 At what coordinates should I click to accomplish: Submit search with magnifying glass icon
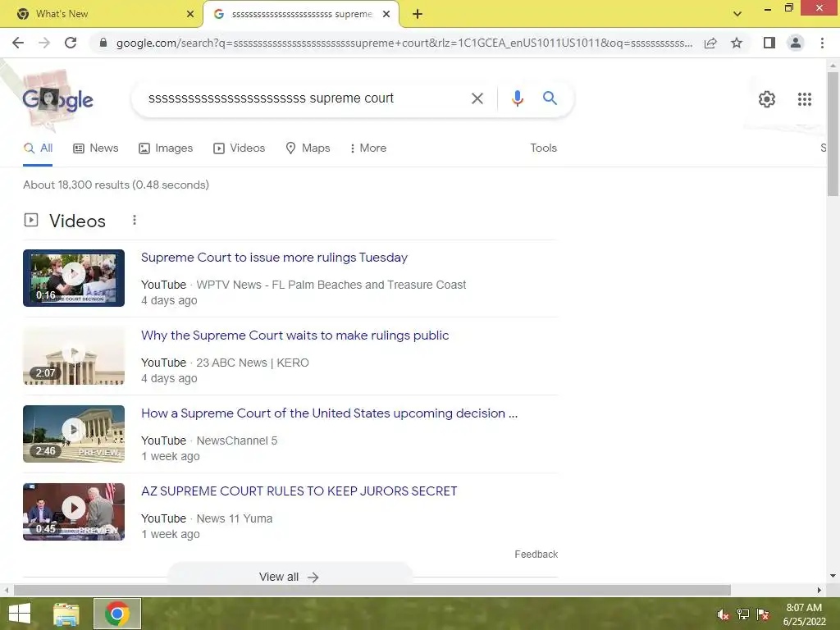point(550,98)
